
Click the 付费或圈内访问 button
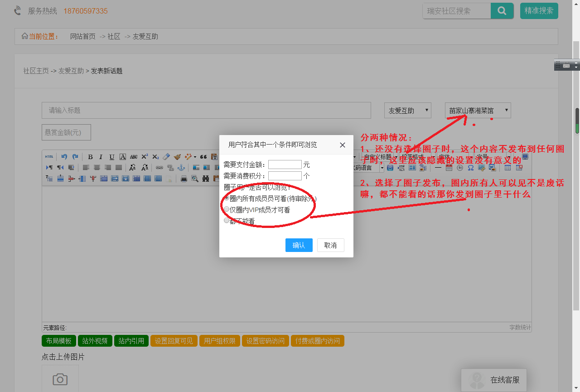pos(317,341)
